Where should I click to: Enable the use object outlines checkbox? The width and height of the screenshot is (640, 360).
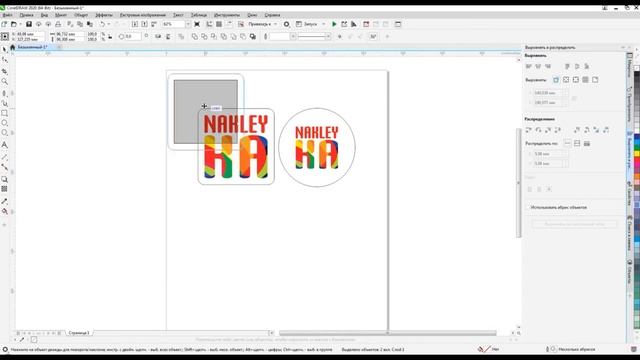pyautogui.click(x=528, y=207)
